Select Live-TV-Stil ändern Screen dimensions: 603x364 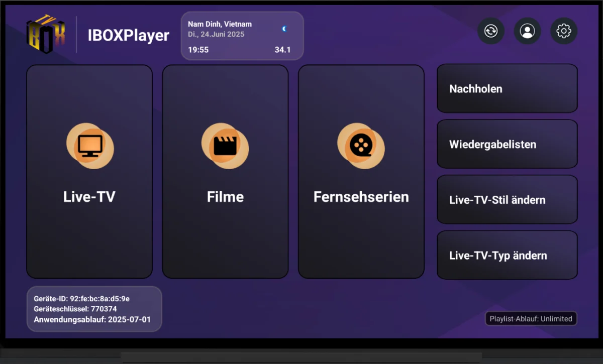point(507,199)
